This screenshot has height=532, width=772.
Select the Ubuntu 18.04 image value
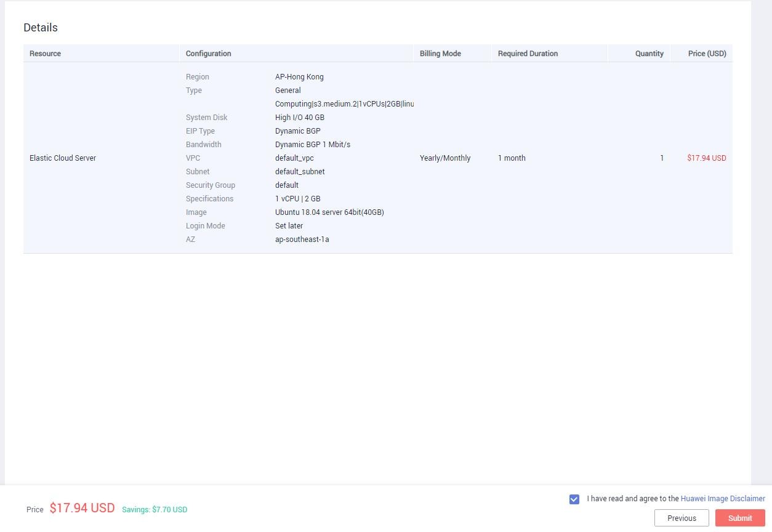(329, 212)
